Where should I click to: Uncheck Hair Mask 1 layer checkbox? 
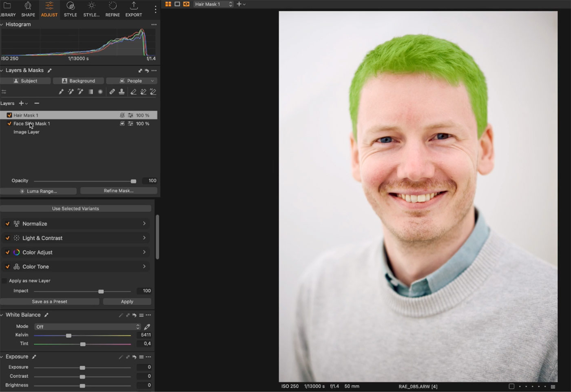click(x=9, y=115)
